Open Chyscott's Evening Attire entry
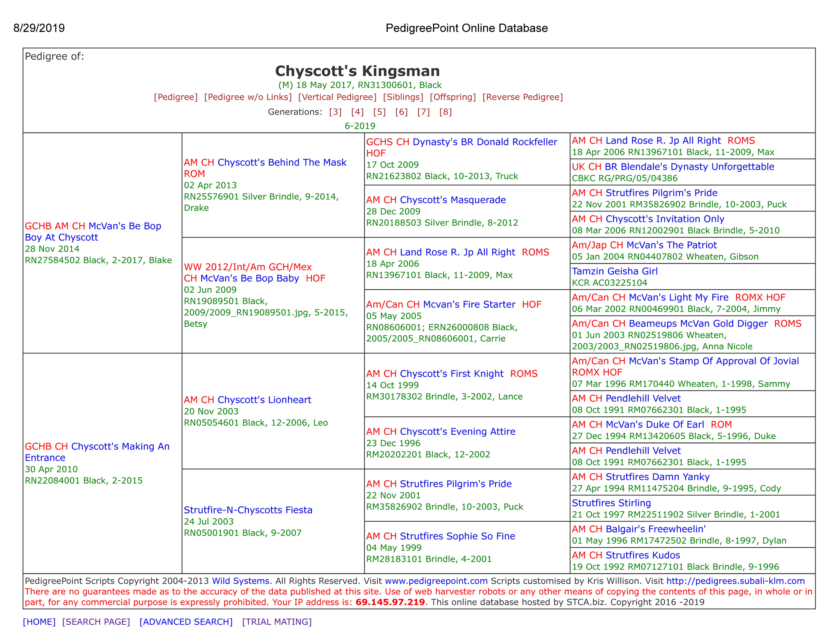 click(458, 432)
